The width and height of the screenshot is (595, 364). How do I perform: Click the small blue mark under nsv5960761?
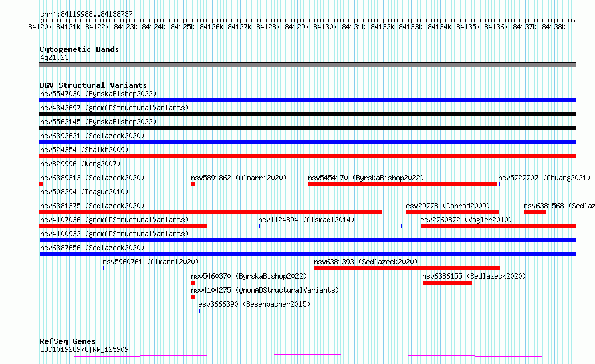pyautogui.click(x=104, y=268)
